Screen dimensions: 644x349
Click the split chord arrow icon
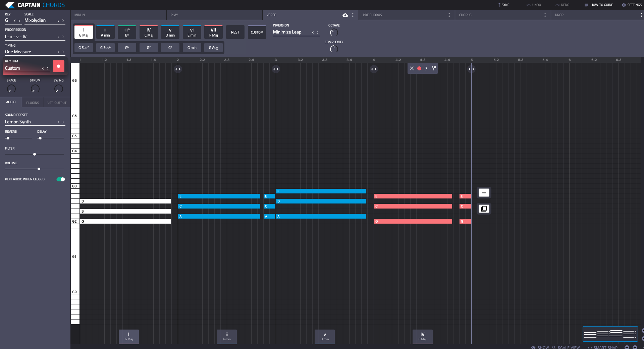[433, 68]
